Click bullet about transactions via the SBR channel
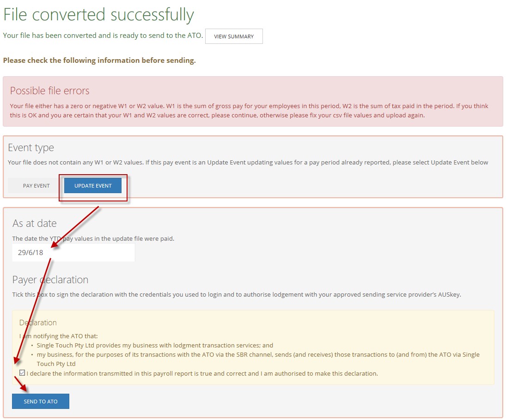Viewport: 506px width, 420px height. 258,355
